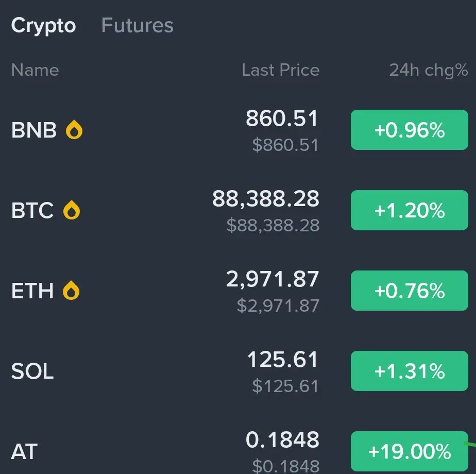The image size is (476, 474).
Task: Tap the flame icon next to BNB
Action: (74, 131)
